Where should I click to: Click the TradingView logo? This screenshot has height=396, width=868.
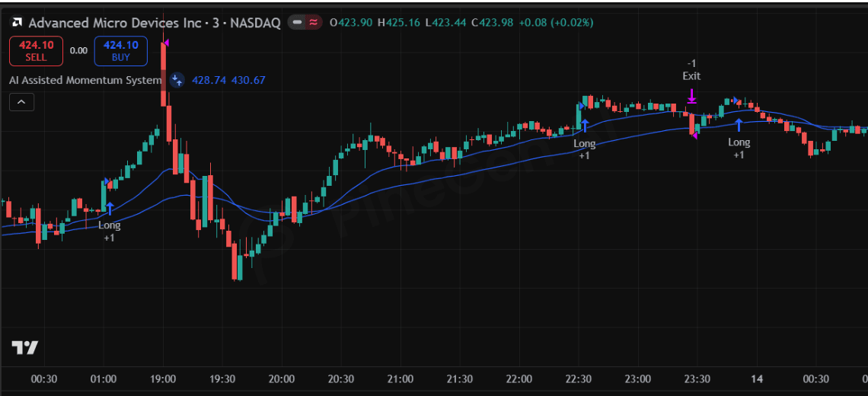pos(25,348)
